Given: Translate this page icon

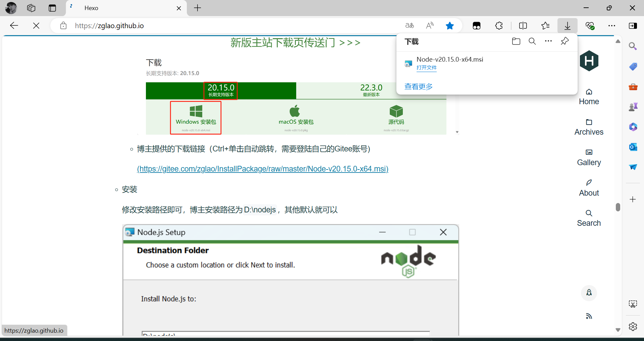Looking at the screenshot, I should point(410,25).
